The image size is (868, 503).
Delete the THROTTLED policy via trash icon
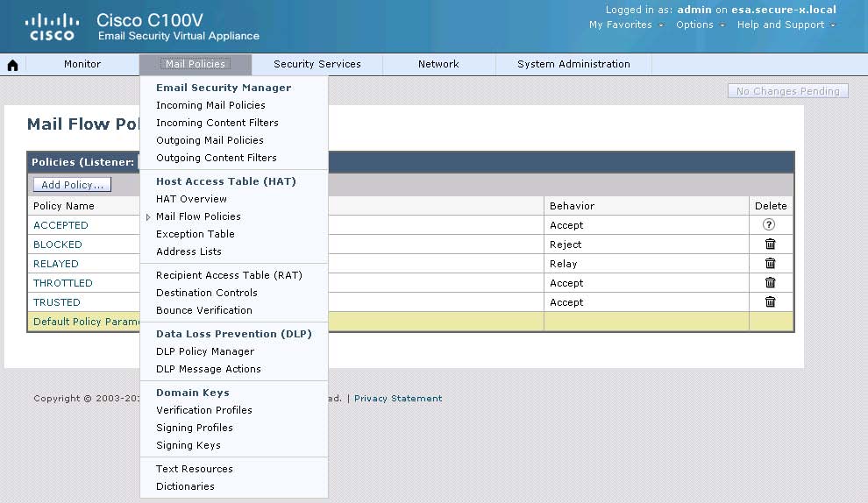pyautogui.click(x=770, y=283)
